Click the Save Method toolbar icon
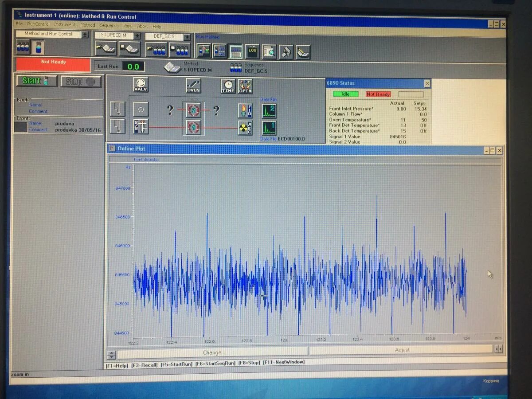The width and height of the screenshot is (532, 399). (129, 49)
